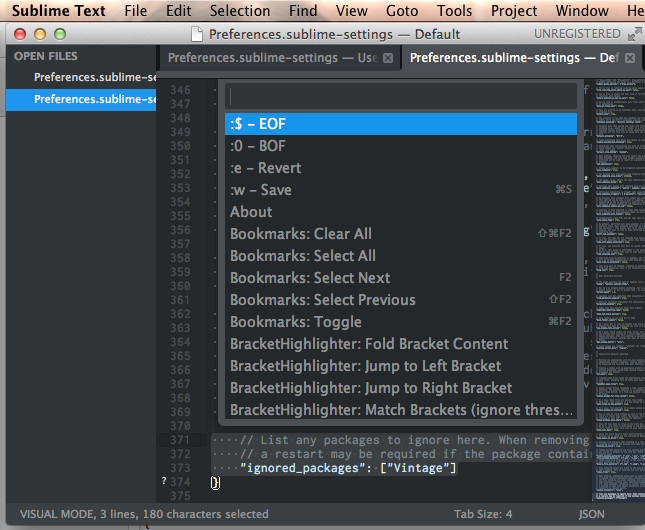
Task: Select the ':0 – BOF' command
Action: [x=401, y=146]
